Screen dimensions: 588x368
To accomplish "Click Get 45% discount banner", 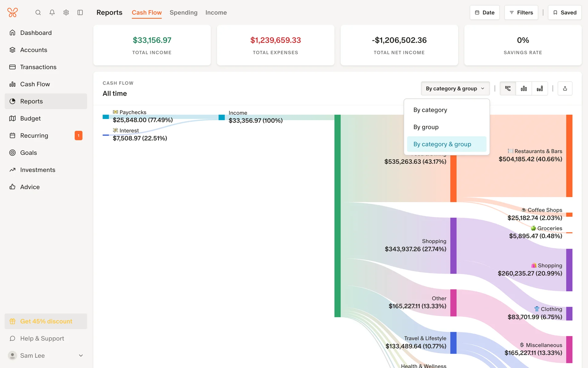I will (46, 321).
